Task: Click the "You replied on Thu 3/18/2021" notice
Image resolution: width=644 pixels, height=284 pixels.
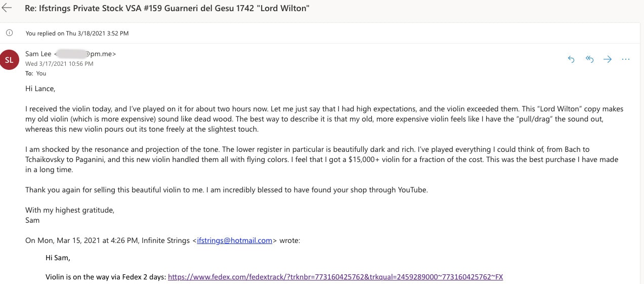Action: pyautogui.click(x=77, y=33)
